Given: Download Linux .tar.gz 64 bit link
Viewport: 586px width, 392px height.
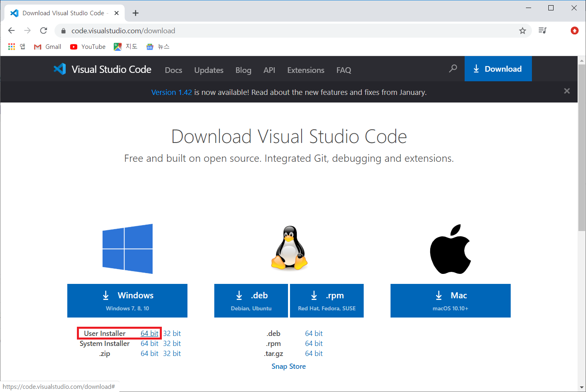Looking at the screenshot, I should click(x=314, y=353).
